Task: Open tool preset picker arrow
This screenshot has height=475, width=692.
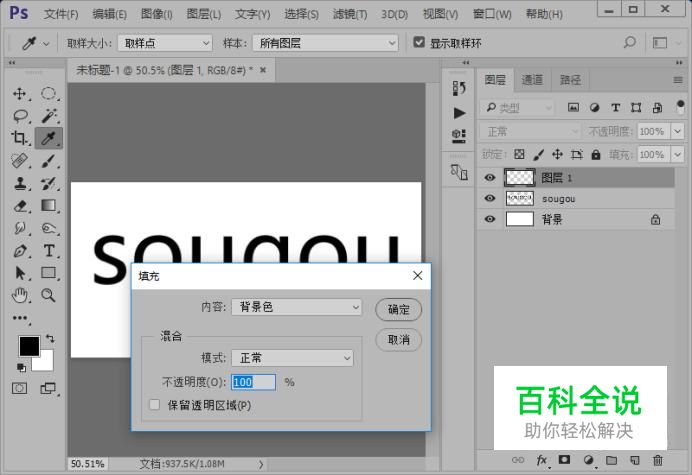Action: pyautogui.click(x=46, y=44)
